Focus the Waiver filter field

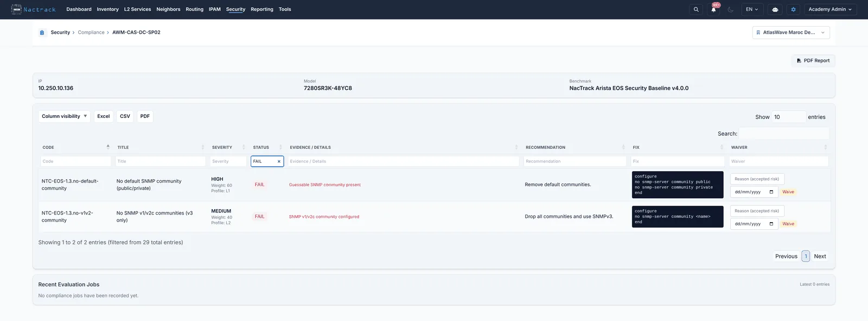coord(778,161)
